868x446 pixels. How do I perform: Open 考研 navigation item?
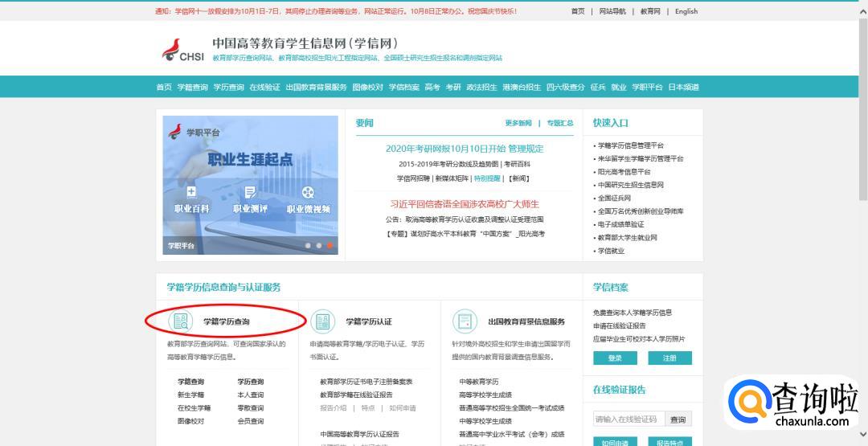[x=453, y=88]
